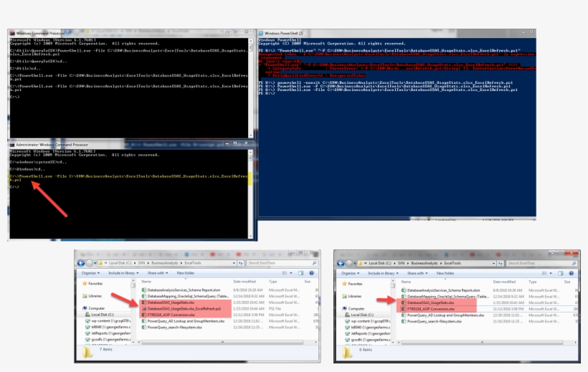Select DatabaseMapping_OracleSql_SchemaQuery file in 6-items Explorer
This screenshot has width=588, height=372.
tap(448, 296)
